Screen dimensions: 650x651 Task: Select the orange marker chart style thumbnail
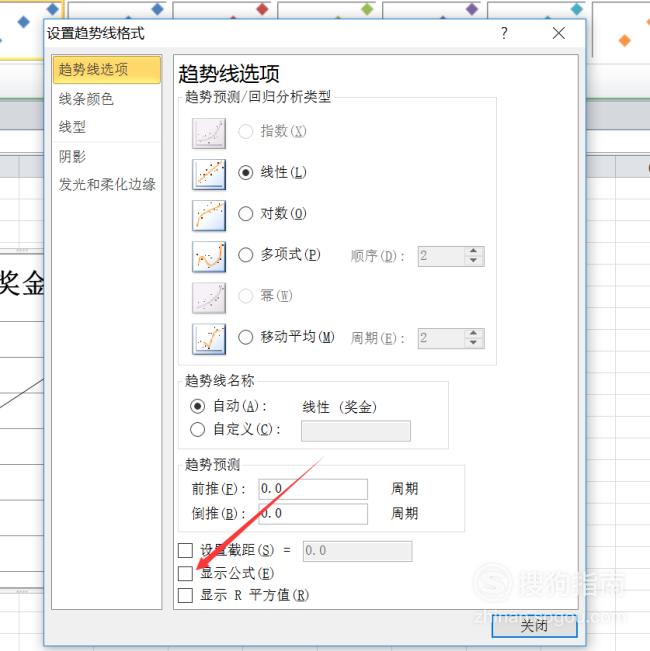tap(621, 29)
